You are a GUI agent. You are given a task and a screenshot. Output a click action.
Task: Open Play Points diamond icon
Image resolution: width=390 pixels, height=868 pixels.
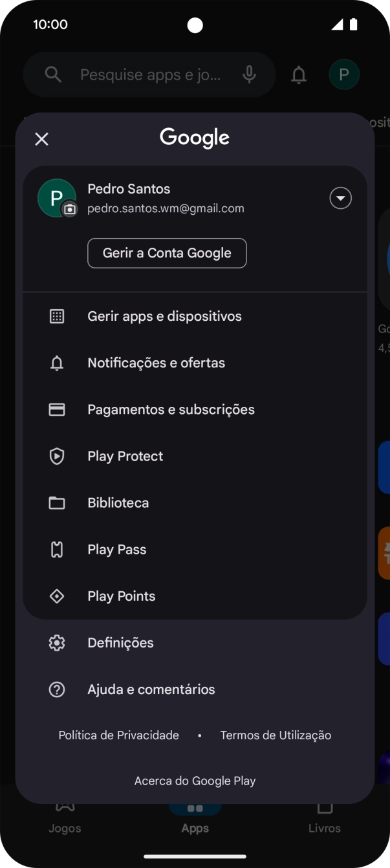pos(57,596)
